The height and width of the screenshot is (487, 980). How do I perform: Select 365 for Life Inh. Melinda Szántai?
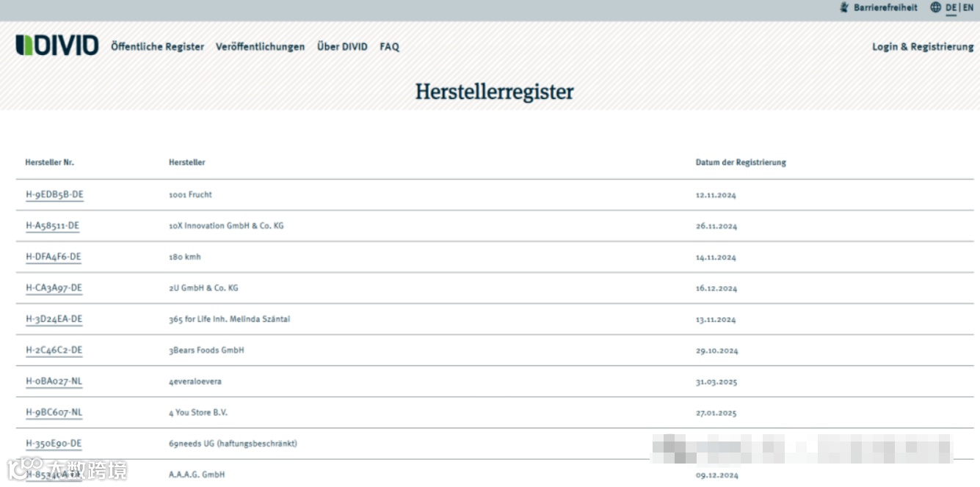coord(229,320)
